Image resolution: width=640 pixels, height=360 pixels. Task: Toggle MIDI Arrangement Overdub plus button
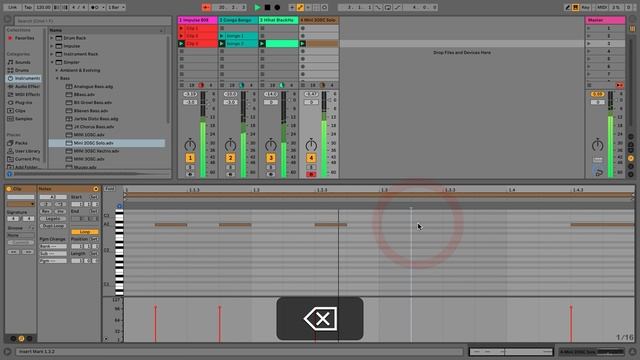[x=291, y=7]
